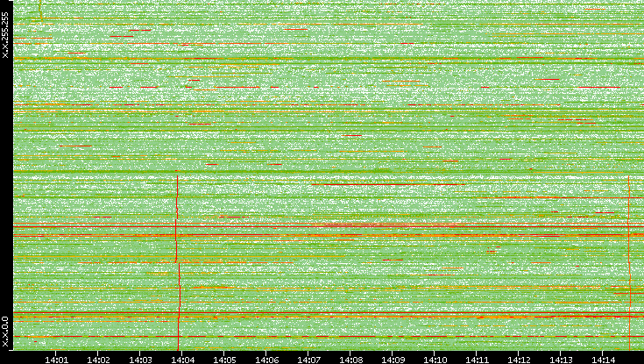Click the 14:11 time axis label
Image resolution: width=644 pixels, height=364 pixels.
coord(478,360)
